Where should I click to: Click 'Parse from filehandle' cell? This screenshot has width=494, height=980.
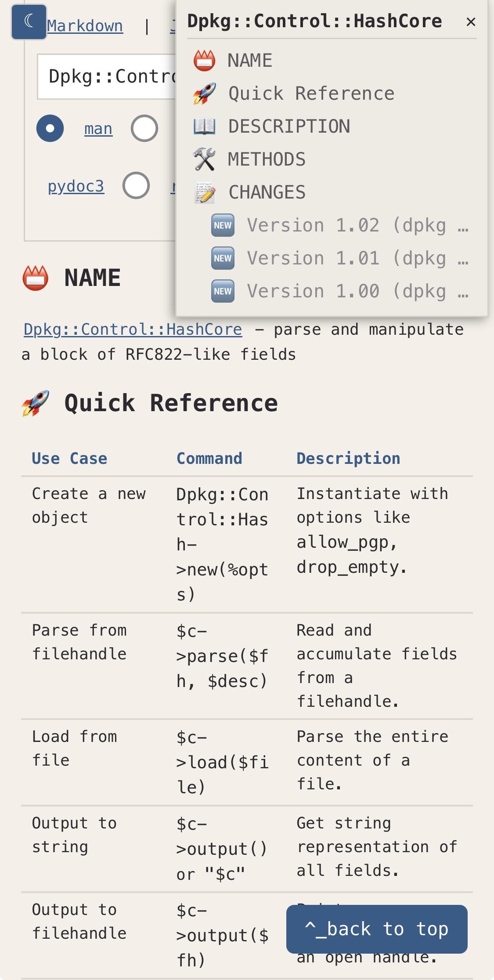(x=79, y=642)
